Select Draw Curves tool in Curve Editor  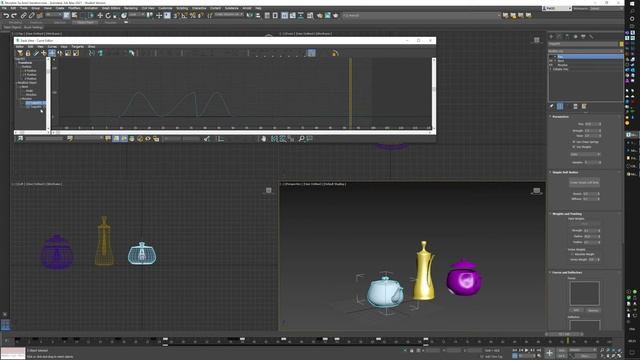pyautogui.click(x=36, y=53)
